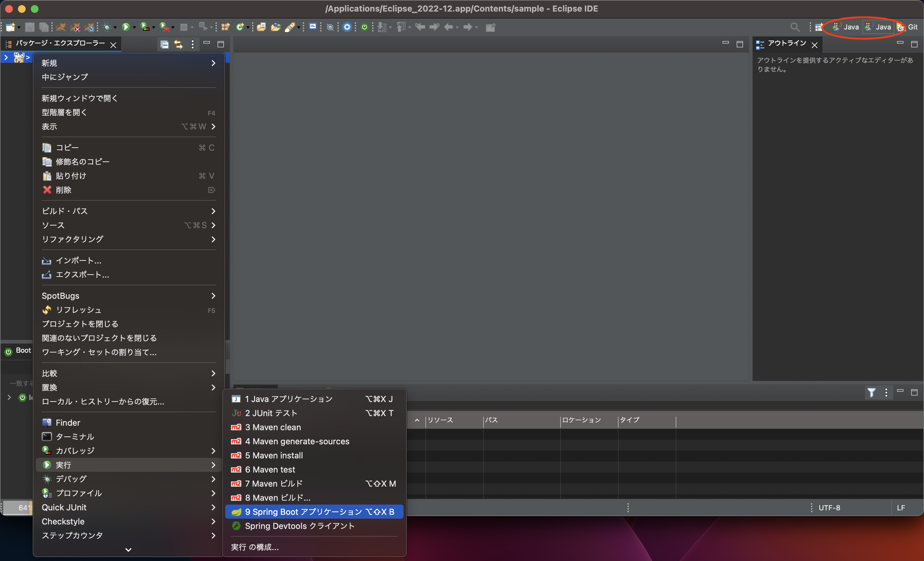Viewport: 924px width, 561px height.
Task: Collapse all items in the Package Explorer
Action: click(x=164, y=44)
